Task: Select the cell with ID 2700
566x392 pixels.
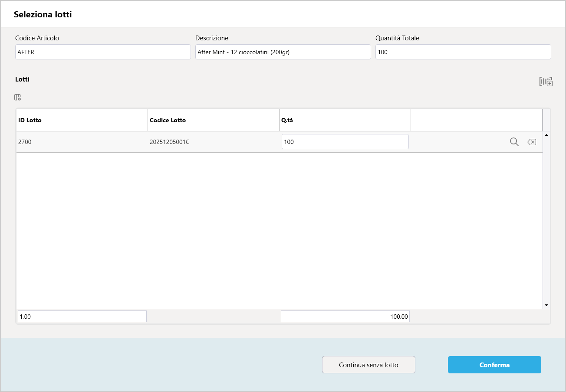Action: pyautogui.click(x=82, y=142)
